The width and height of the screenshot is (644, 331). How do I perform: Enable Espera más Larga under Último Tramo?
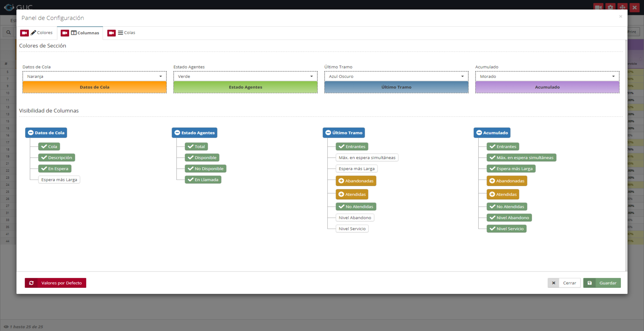(x=356, y=169)
